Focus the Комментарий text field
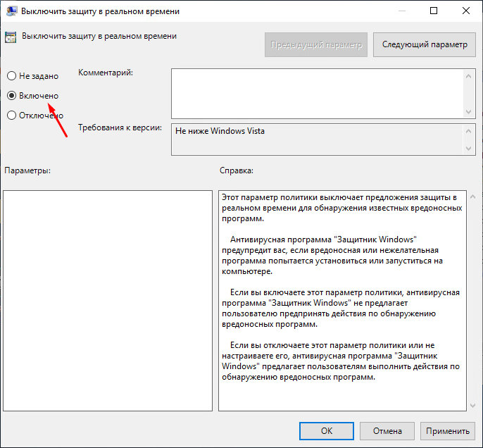The image size is (483, 448). [315, 92]
